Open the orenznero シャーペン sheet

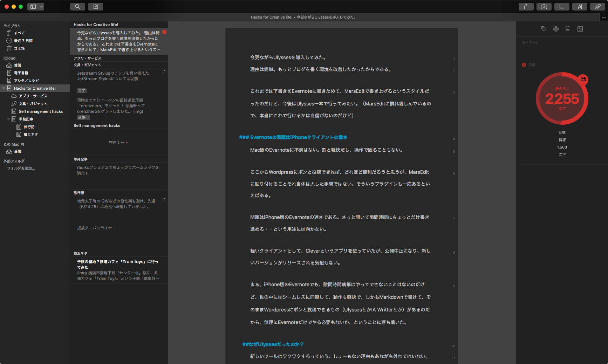(119, 109)
